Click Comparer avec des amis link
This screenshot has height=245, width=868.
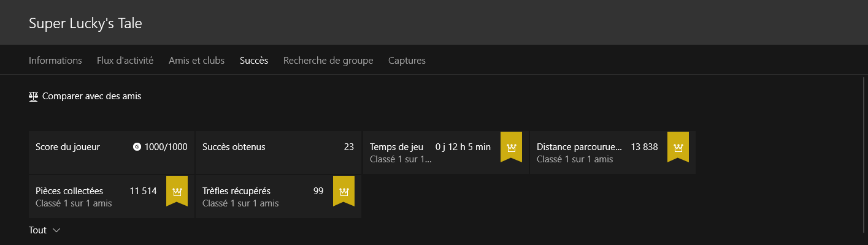tap(91, 96)
